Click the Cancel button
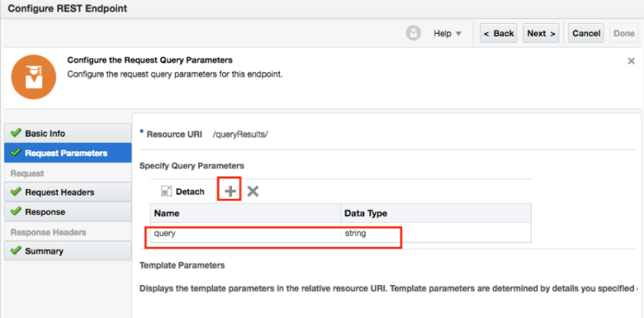Image resolution: width=644 pixels, height=318 pixels. 586,34
